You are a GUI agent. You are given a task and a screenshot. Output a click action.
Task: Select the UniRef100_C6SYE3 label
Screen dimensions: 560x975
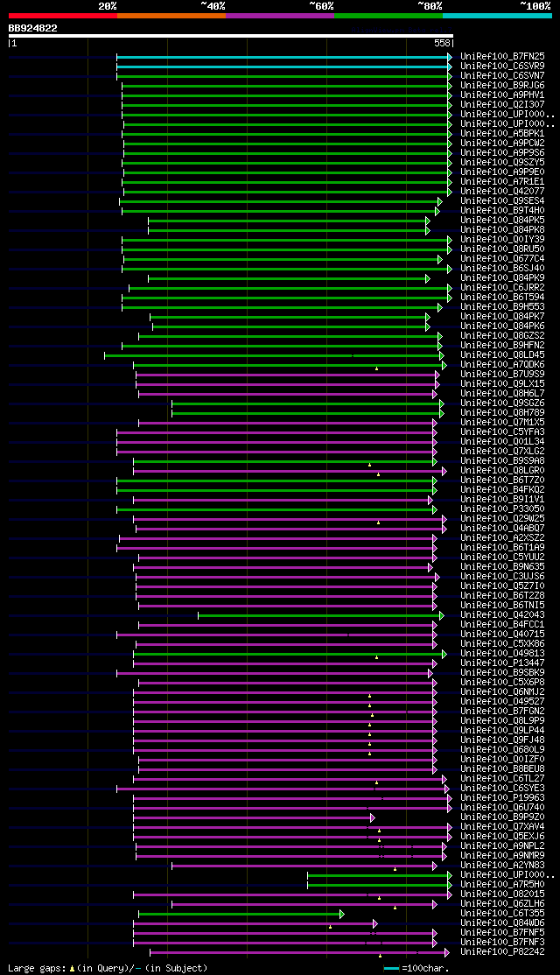click(x=502, y=789)
